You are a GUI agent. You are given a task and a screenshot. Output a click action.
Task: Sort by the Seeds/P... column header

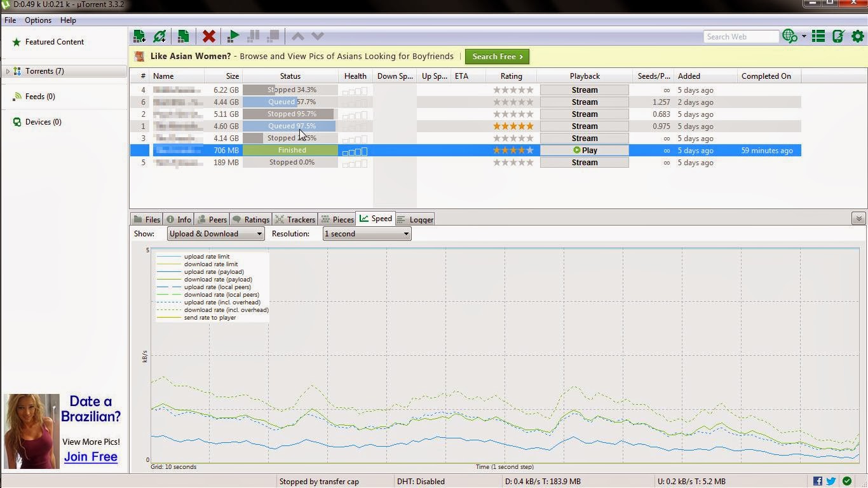tap(654, 76)
